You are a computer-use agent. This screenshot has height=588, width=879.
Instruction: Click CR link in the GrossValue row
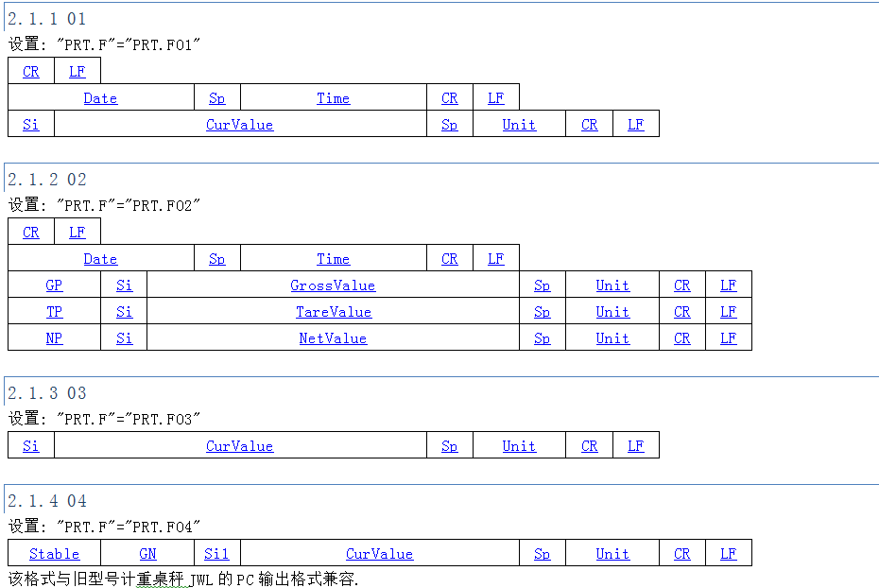click(682, 285)
